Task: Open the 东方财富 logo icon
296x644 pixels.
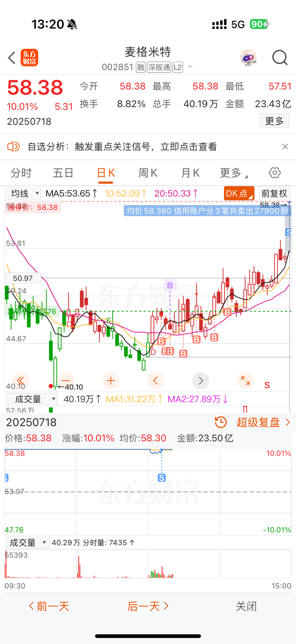Action: pos(30,58)
